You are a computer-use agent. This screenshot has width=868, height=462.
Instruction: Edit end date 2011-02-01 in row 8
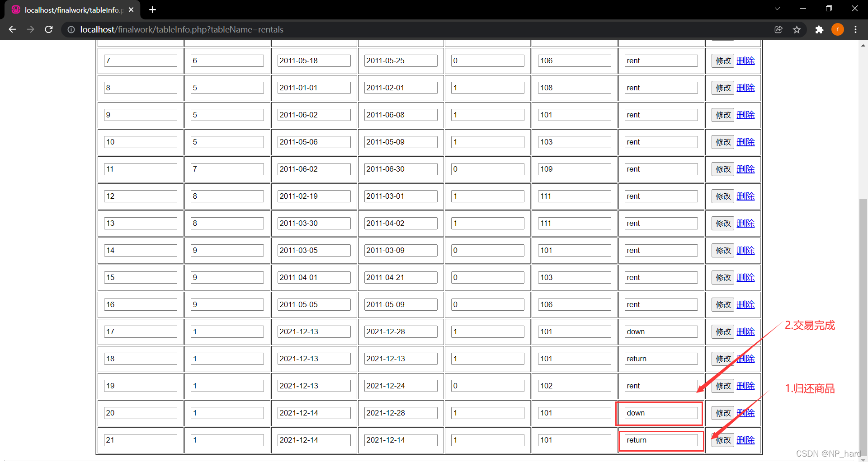401,88
